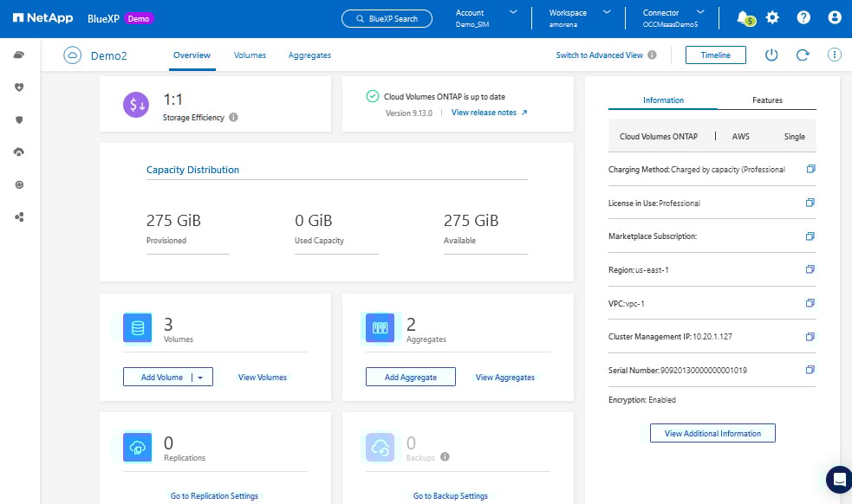Click the BlueXP Search field
852x504 pixels.
click(386, 18)
